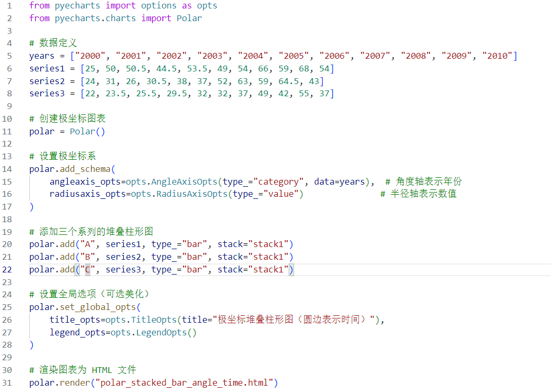Screen dimensions: 551x392
Task: Click 'series3' variable on line 8
Action: coord(47,94)
